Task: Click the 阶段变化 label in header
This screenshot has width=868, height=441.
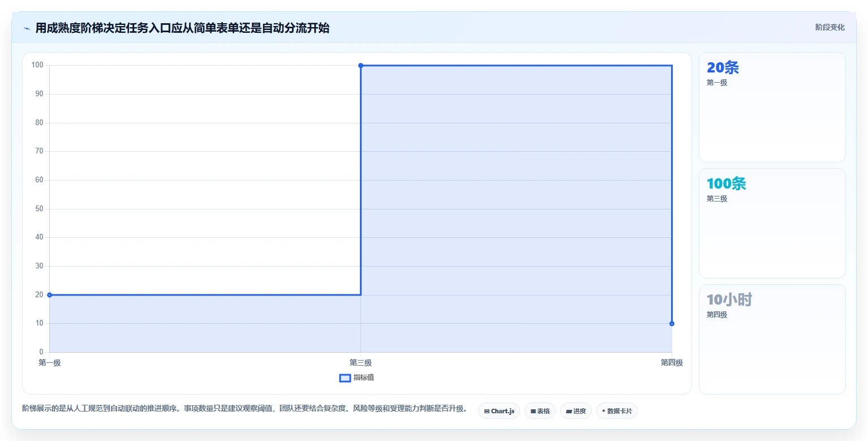Action: coord(830,27)
